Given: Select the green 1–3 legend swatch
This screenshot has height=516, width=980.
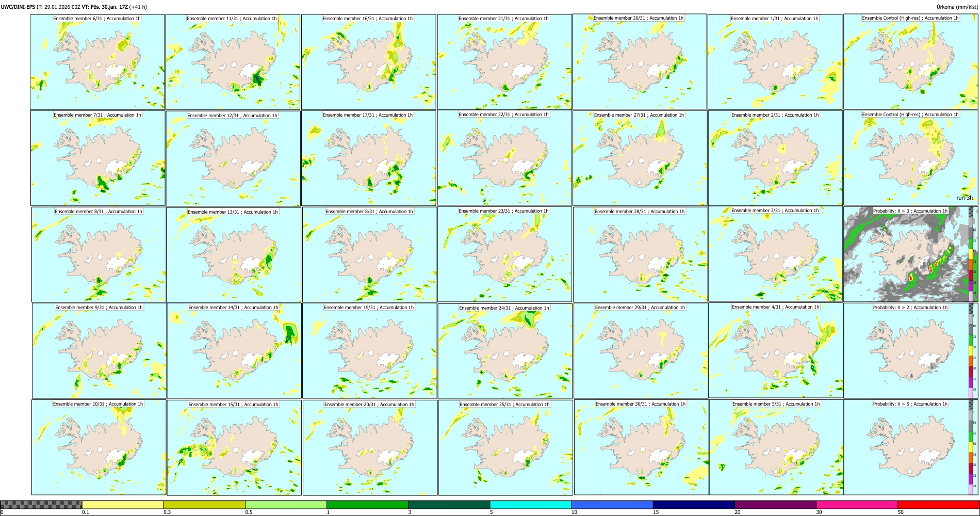Looking at the screenshot, I should point(367,505).
